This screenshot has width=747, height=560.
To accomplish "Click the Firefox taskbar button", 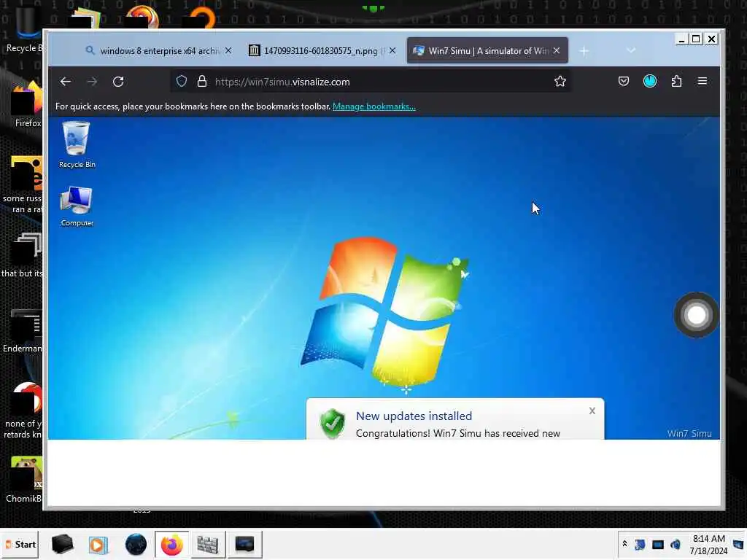I will coord(171,544).
